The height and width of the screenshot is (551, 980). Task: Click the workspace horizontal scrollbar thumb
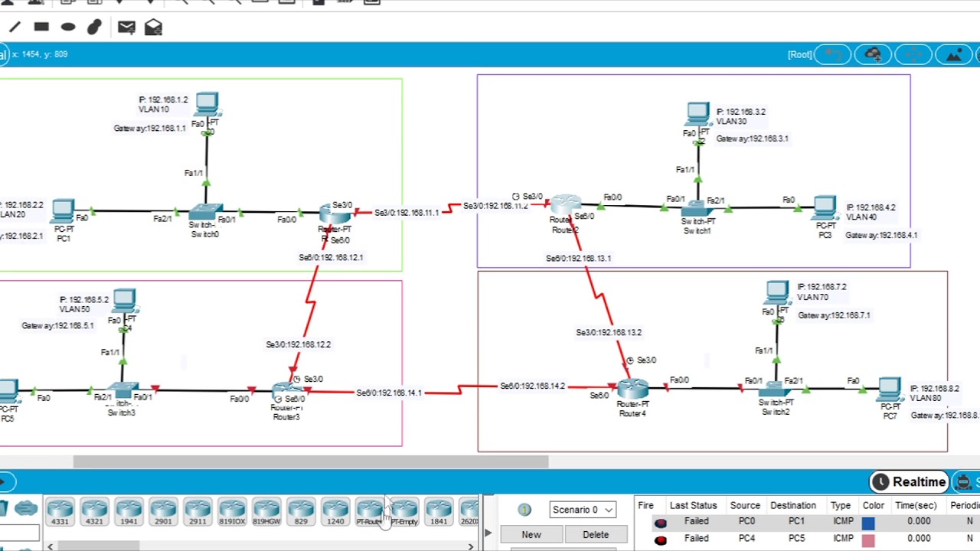311,461
